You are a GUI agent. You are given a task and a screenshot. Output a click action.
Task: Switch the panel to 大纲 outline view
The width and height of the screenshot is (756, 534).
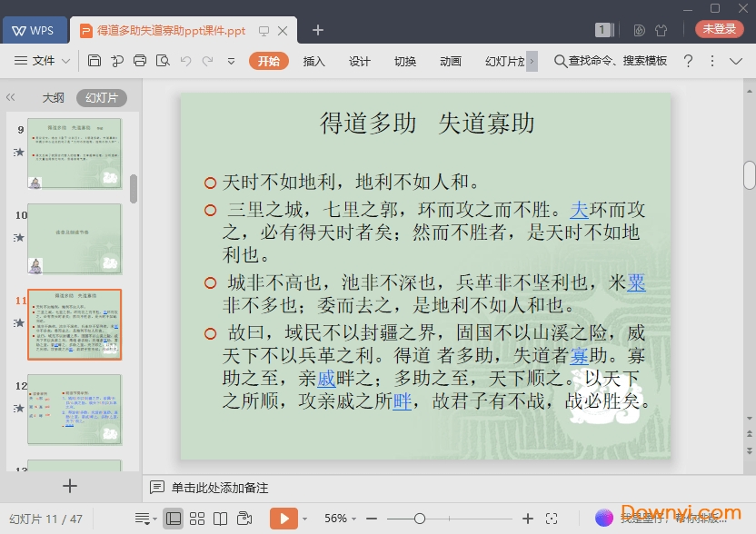[54, 97]
